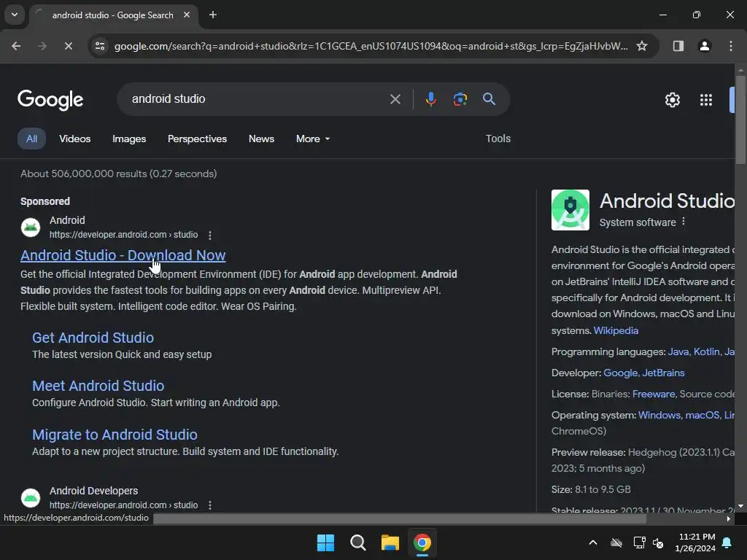The height and width of the screenshot is (560, 747).
Task: Switch to the Perspectives tab
Action: click(197, 139)
